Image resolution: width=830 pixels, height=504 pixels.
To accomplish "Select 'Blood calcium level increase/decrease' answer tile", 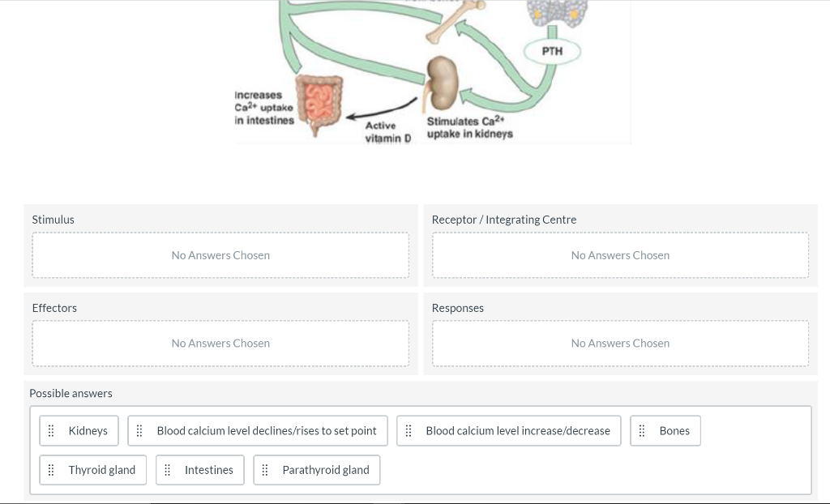I will (518, 430).
